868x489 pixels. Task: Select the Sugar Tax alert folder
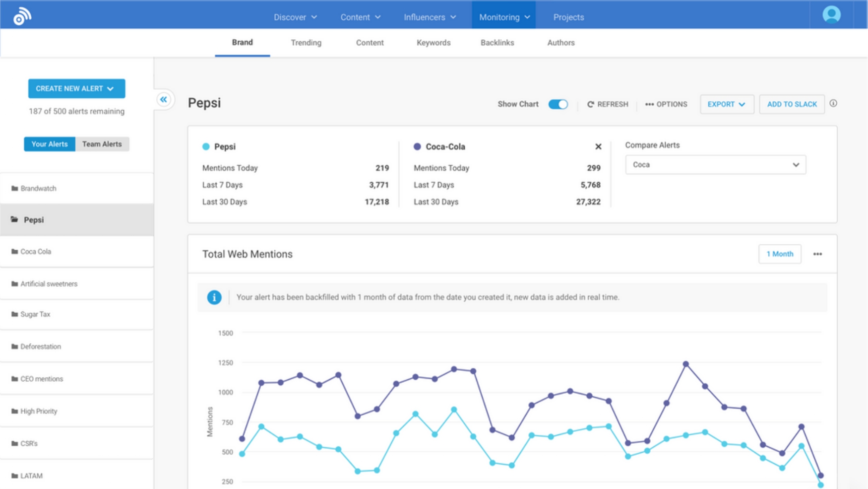(34, 314)
